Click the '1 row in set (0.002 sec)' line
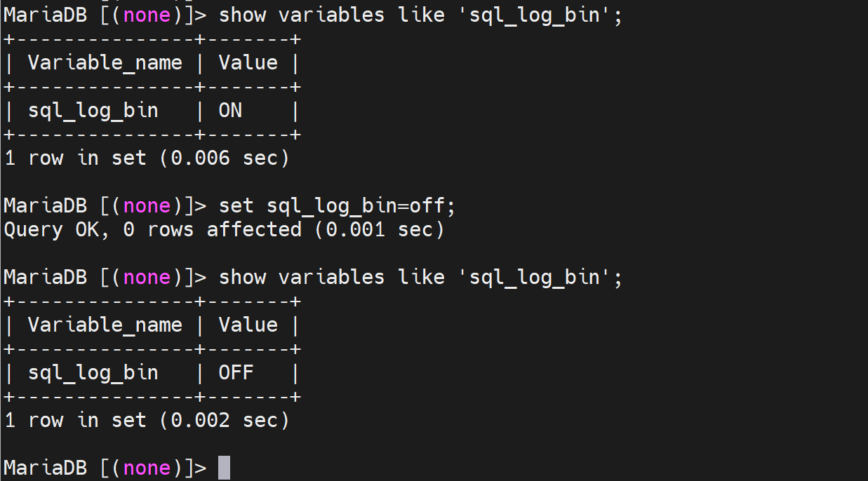Screen dimensions: 868x481 click(x=147, y=420)
